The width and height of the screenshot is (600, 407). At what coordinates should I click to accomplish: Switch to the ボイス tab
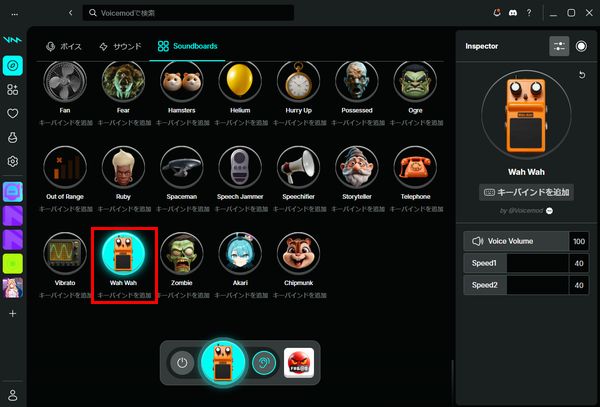(x=64, y=47)
